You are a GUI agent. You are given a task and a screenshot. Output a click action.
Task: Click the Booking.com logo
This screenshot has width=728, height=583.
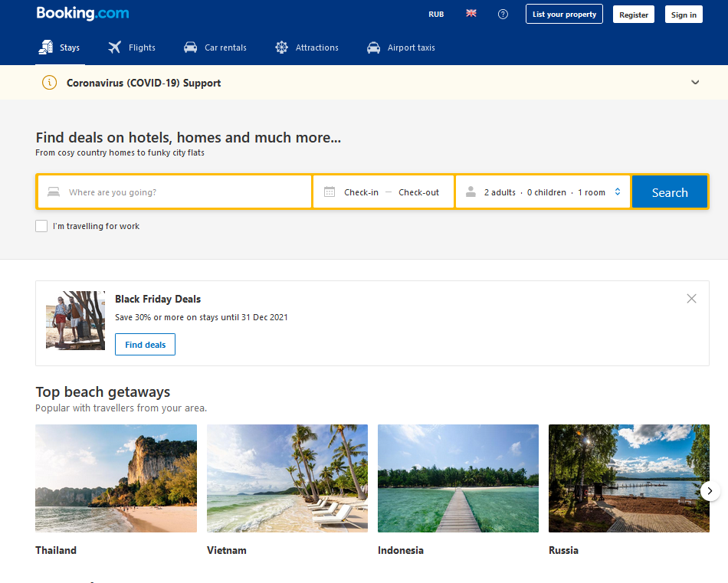tap(83, 13)
